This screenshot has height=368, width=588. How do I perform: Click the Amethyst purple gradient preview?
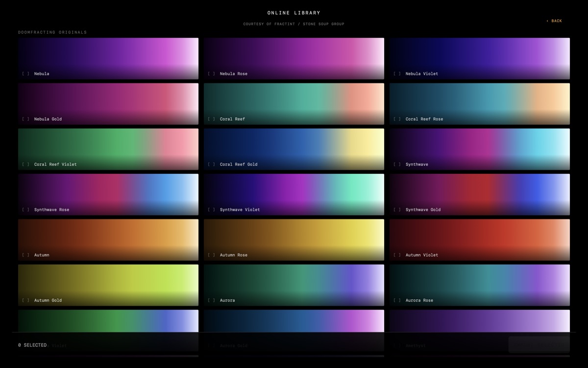point(480,320)
